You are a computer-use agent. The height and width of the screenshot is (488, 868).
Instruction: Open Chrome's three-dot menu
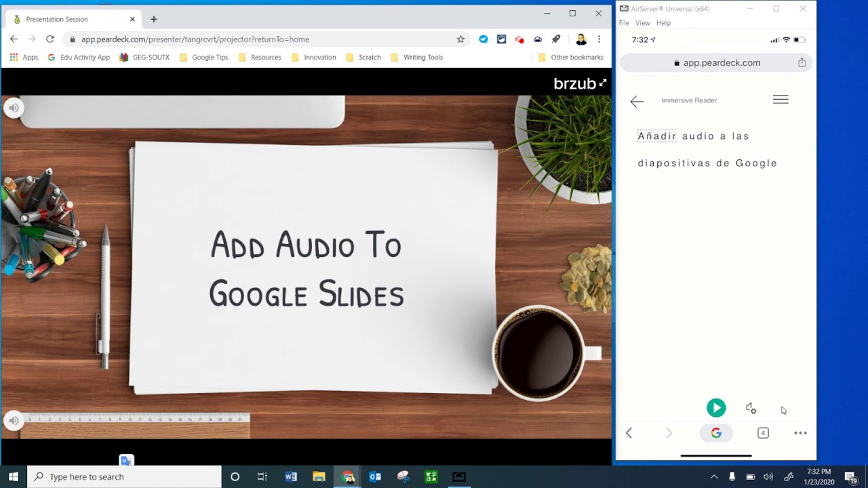599,39
